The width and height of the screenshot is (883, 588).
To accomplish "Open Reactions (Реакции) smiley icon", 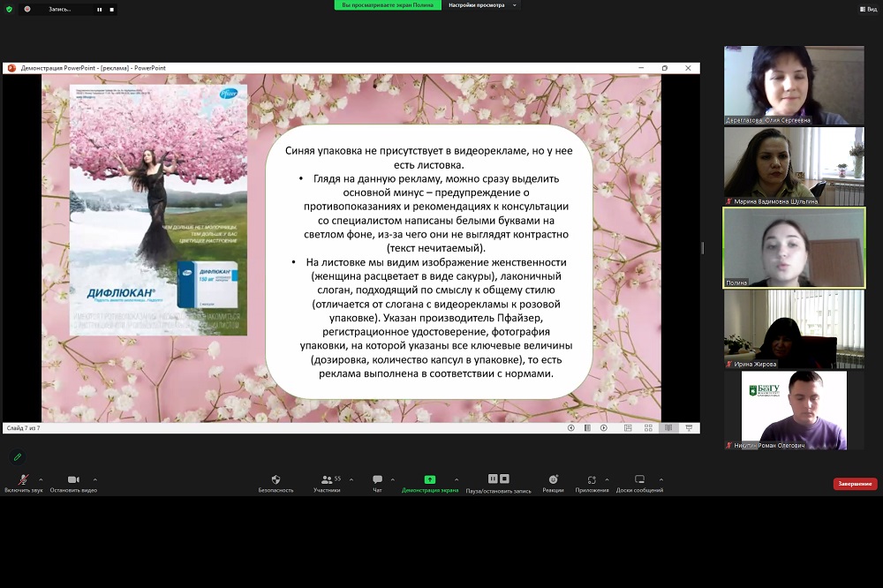I will (553, 479).
